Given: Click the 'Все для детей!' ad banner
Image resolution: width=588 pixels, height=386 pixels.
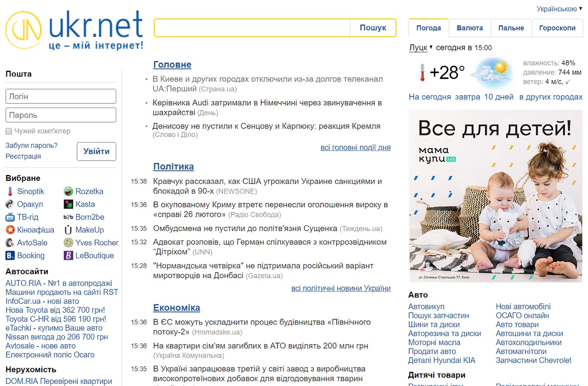Looking at the screenshot, I should click(496, 196).
